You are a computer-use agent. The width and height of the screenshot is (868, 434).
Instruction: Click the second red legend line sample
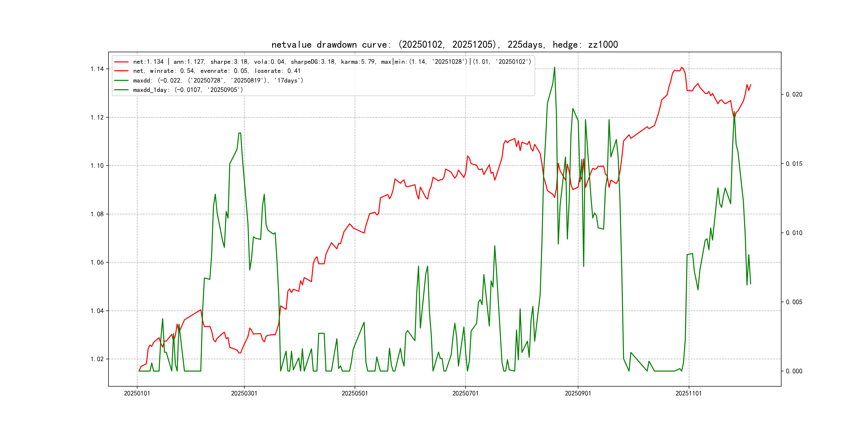[x=121, y=71]
